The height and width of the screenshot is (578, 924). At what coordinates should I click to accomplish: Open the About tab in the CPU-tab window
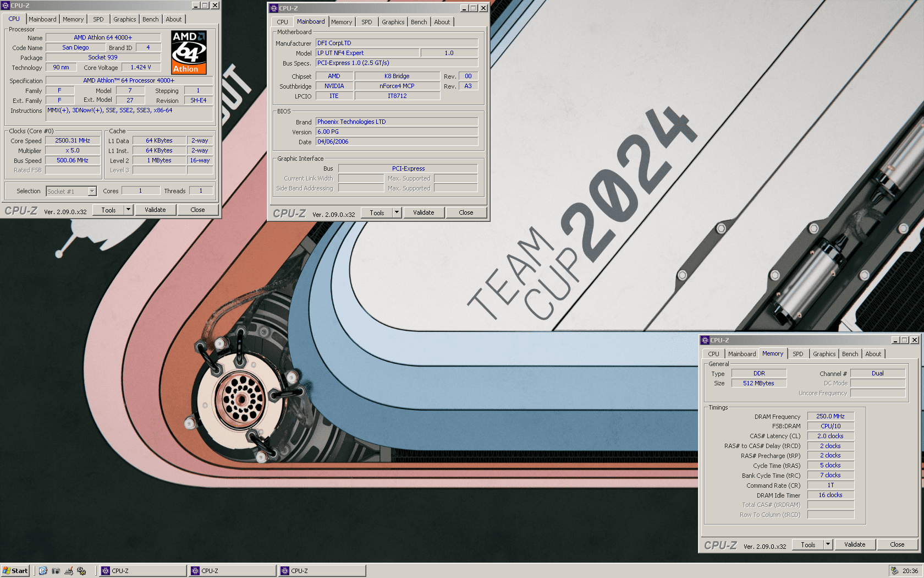[x=174, y=19]
